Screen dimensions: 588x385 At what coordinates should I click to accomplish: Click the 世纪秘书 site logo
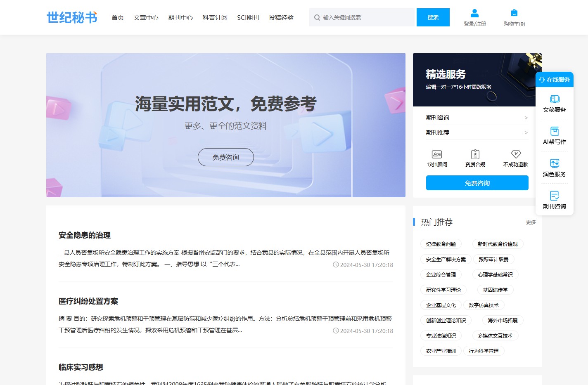[x=72, y=17]
